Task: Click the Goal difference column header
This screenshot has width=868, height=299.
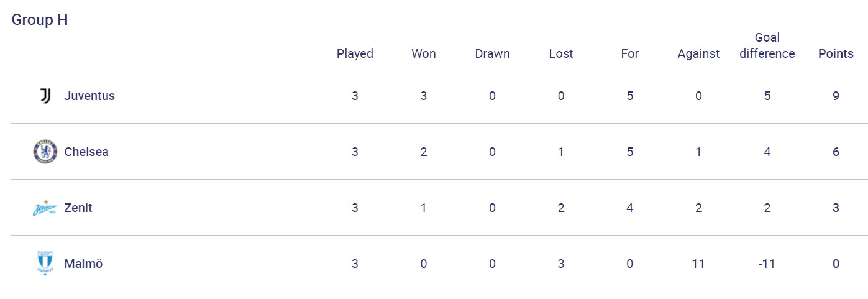Action: [x=767, y=45]
